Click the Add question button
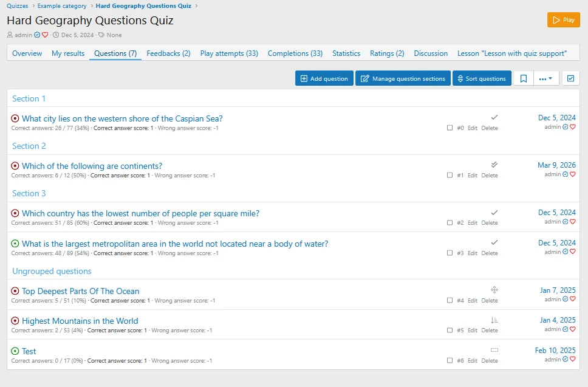 coord(324,78)
